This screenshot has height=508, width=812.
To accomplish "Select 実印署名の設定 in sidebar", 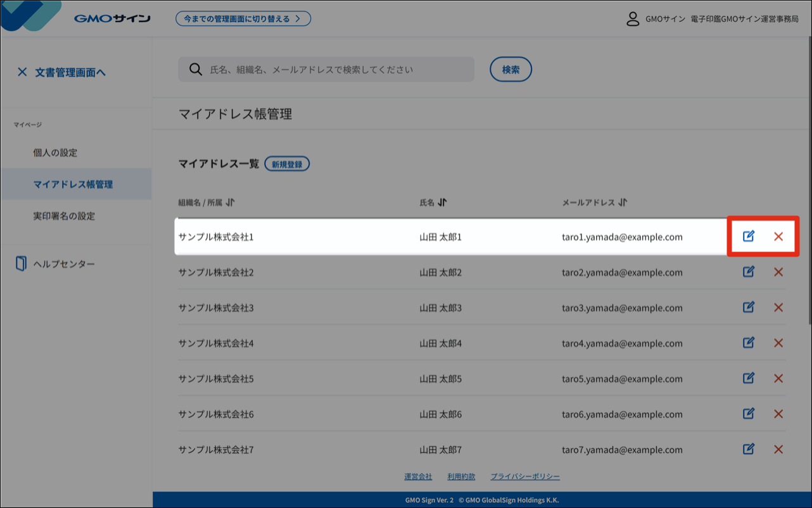I will pyautogui.click(x=64, y=216).
